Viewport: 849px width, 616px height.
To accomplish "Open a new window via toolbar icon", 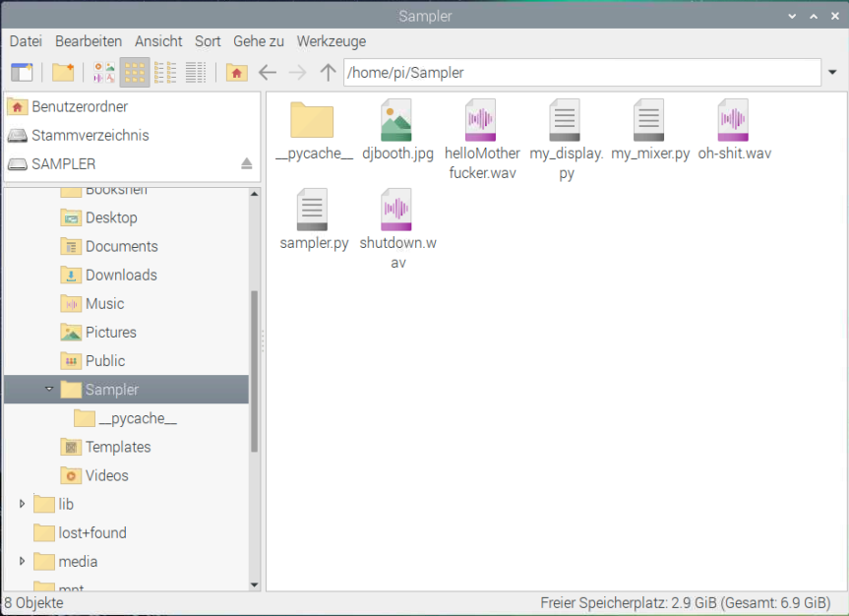I will click(x=22, y=72).
